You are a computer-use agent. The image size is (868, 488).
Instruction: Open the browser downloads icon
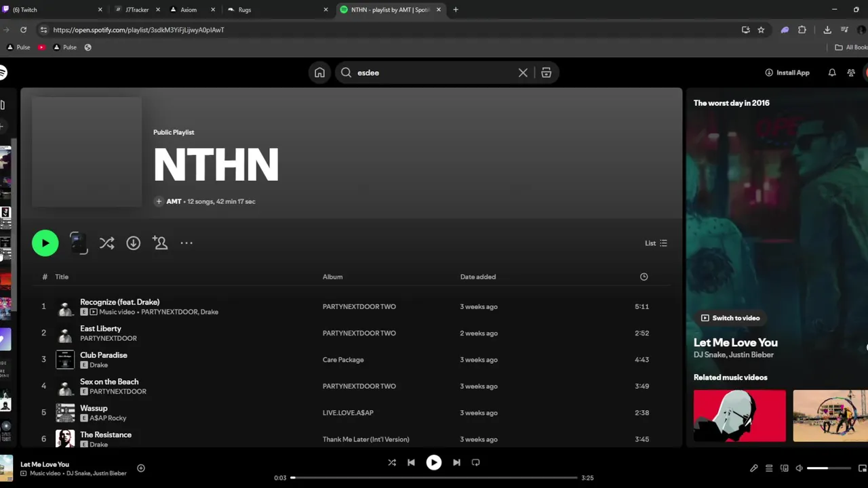pos(827,30)
